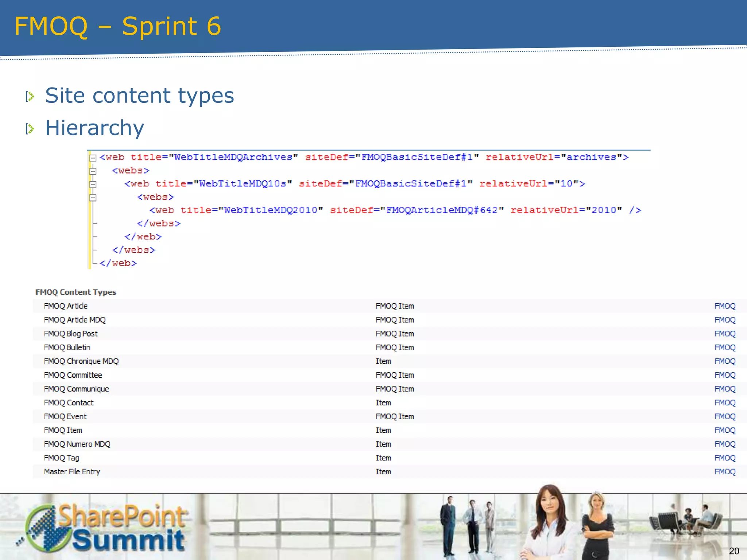Click the SharePoint Summit logo

pyautogui.click(x=102, y=528)
